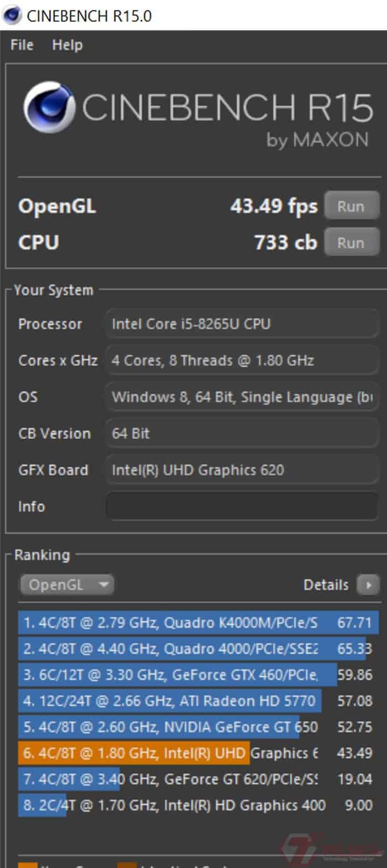Click the GFX Board UHD Graphics 620 field
This screenshot has height=868, width=387.
(x=242, y=470)
